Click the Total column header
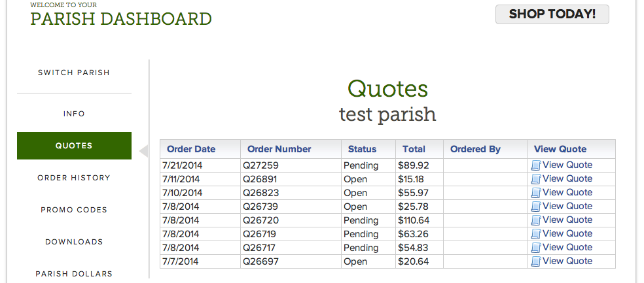This screenshot has width=644, height=283. pyautogui.click(x=414, y=149)
